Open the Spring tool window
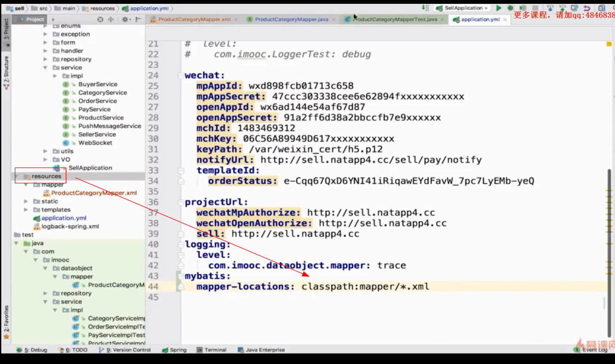The height and width of the screenshot is (364, 615). [175, 350]
